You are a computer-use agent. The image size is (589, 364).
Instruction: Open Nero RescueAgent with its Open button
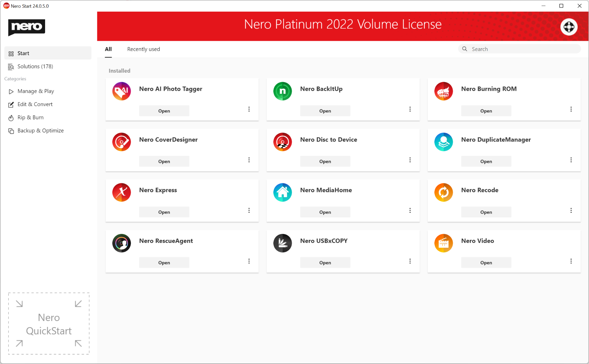(x=164, y=262)
